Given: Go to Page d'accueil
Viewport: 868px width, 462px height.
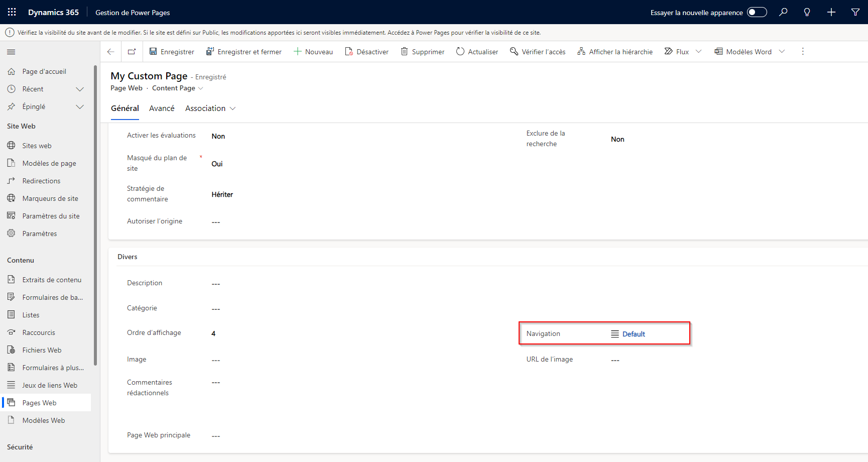Looking at the screenshot, I should pos(45,71).
